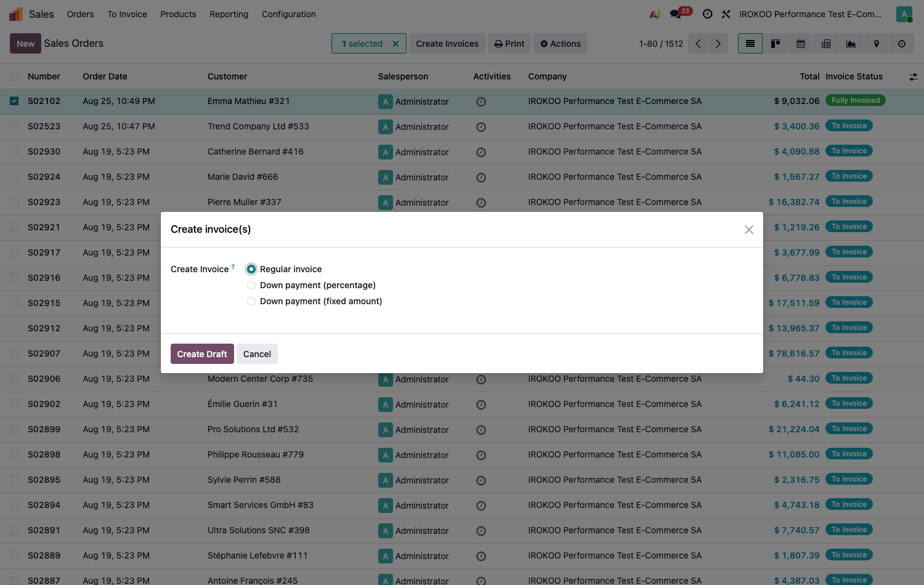
Task: Uncheck order S02102 checkbox
Action: pyautogui.click(x=14, y=101)
